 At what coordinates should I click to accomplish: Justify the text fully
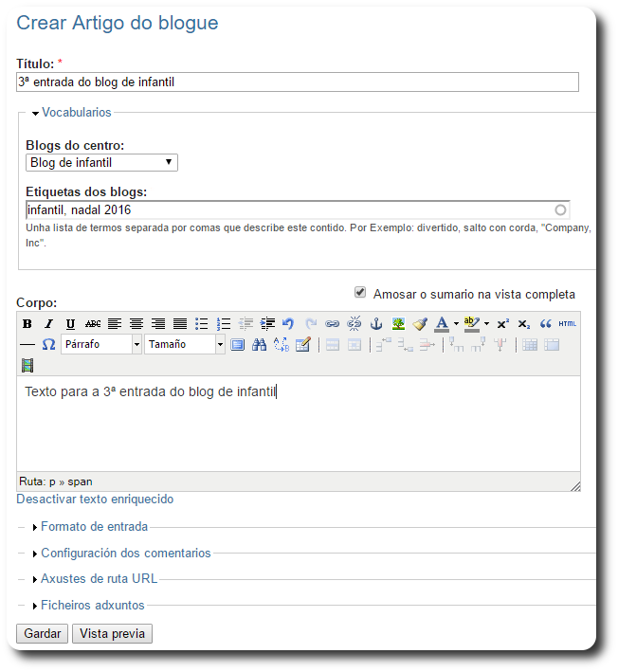pos(180,323)
